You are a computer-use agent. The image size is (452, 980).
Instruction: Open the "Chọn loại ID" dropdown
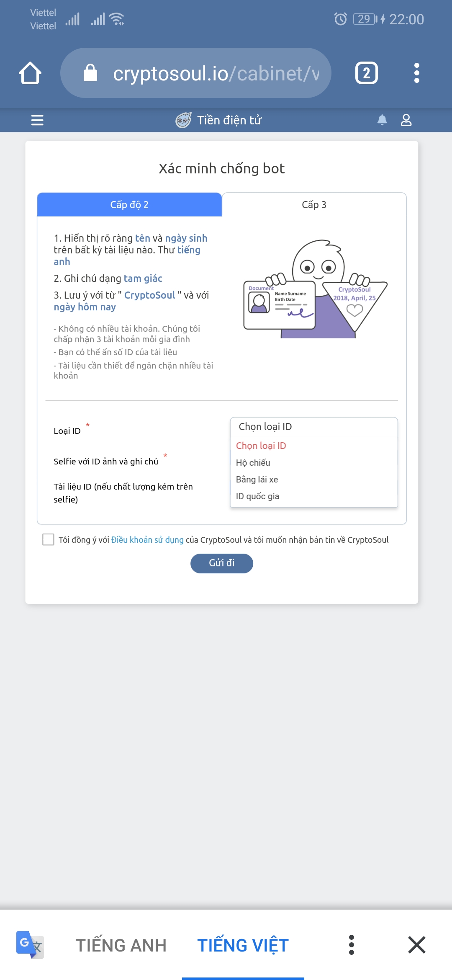(x=313, y=427)
